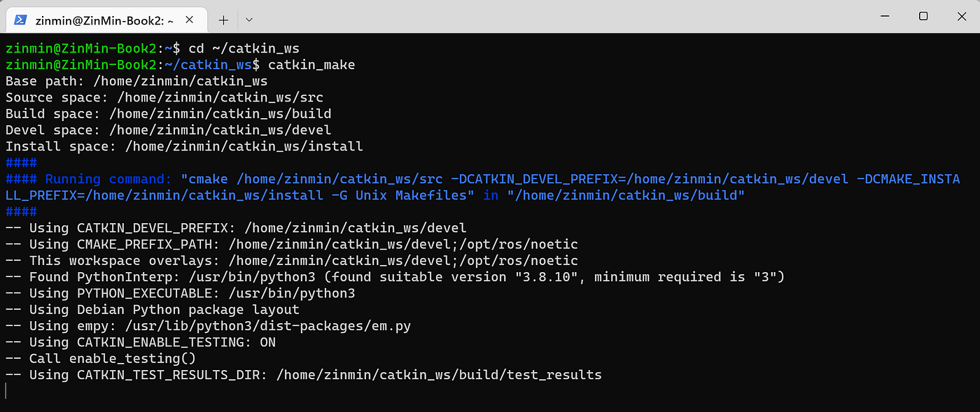Click the build/test_results directory path
The image size is (980, 412).
point(439,375)
